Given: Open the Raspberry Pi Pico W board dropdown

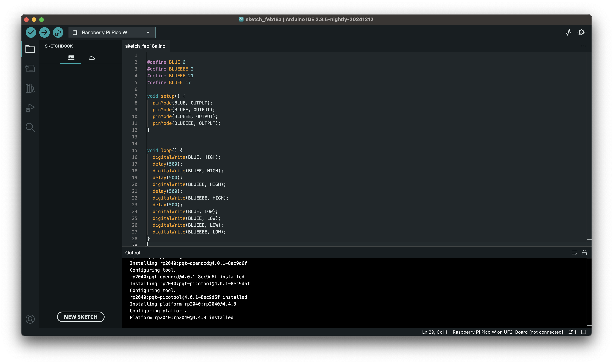Looking at the screenshot, I should pos(112,32).
